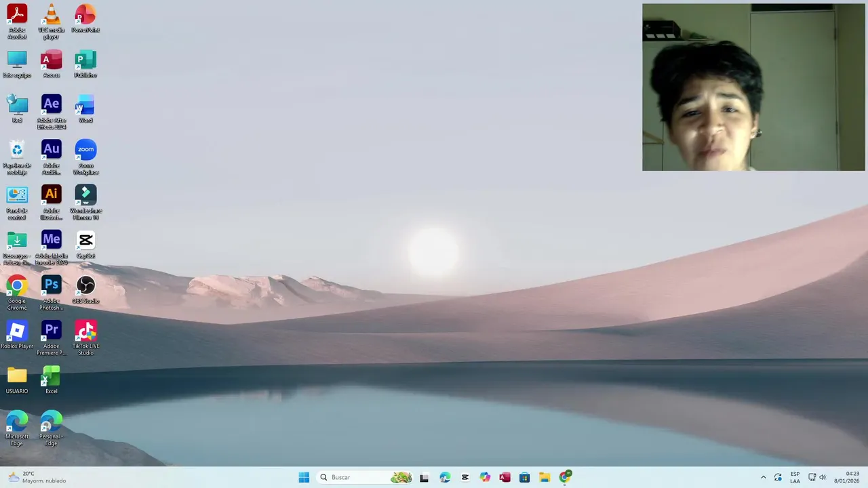Open the Access desktop shortcut

(52, 64)
